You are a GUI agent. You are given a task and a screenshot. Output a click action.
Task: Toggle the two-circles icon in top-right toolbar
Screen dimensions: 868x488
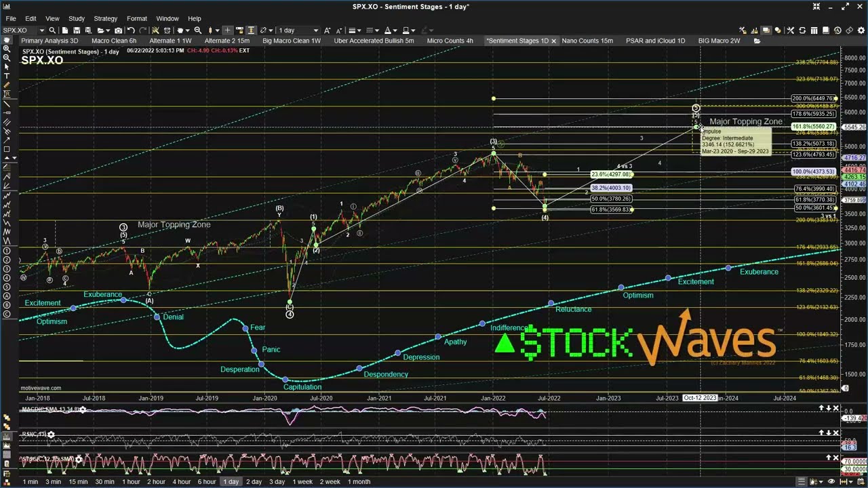pos(778,30)
